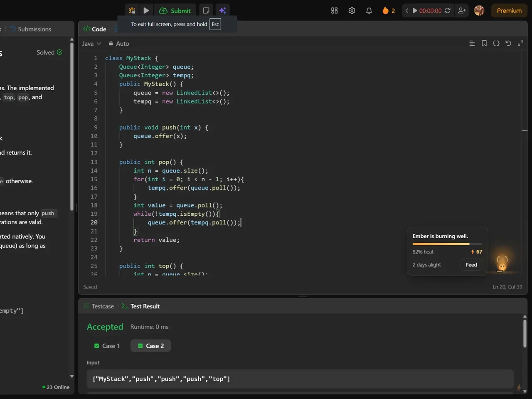Click the curly braces icon
This screenshot has height=399, width=532.
[x=496, y=43]
